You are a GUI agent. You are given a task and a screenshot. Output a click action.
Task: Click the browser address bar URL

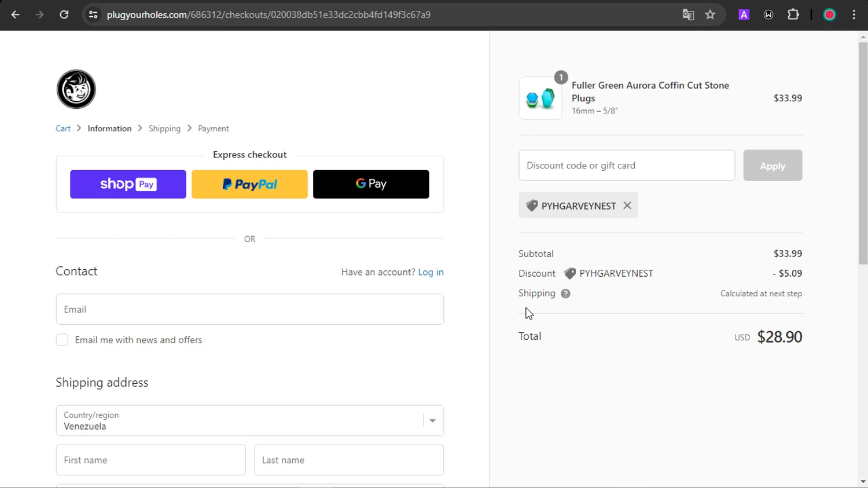(x=269, y=14)
